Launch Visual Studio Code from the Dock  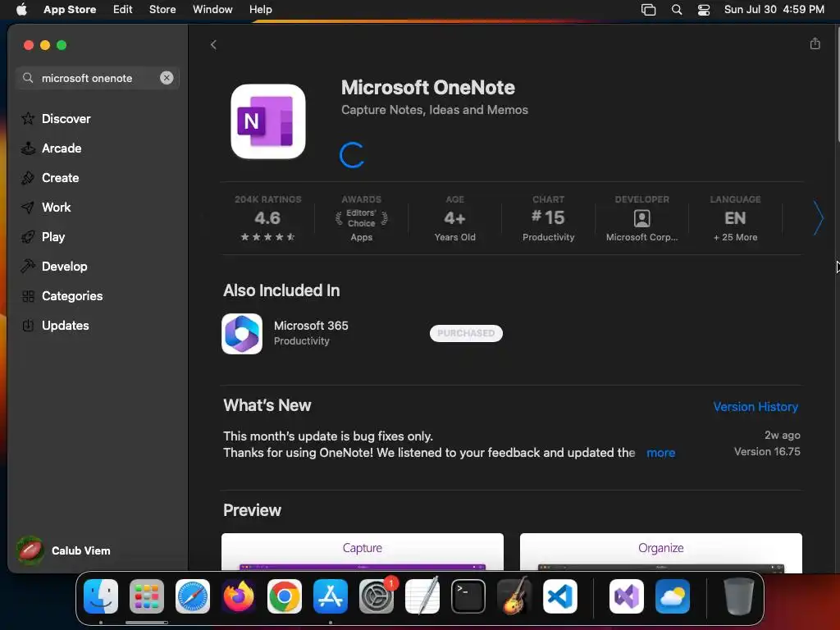pos(560,596)
